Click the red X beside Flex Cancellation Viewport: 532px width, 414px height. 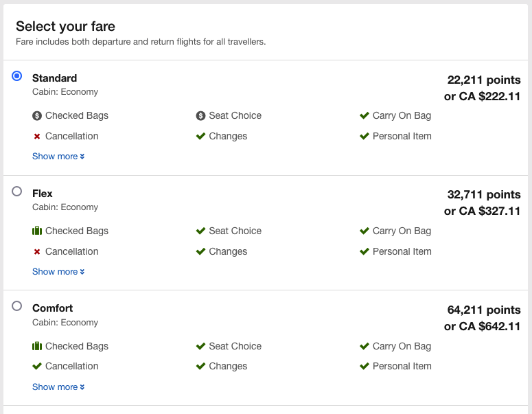(x=37, y=252)
